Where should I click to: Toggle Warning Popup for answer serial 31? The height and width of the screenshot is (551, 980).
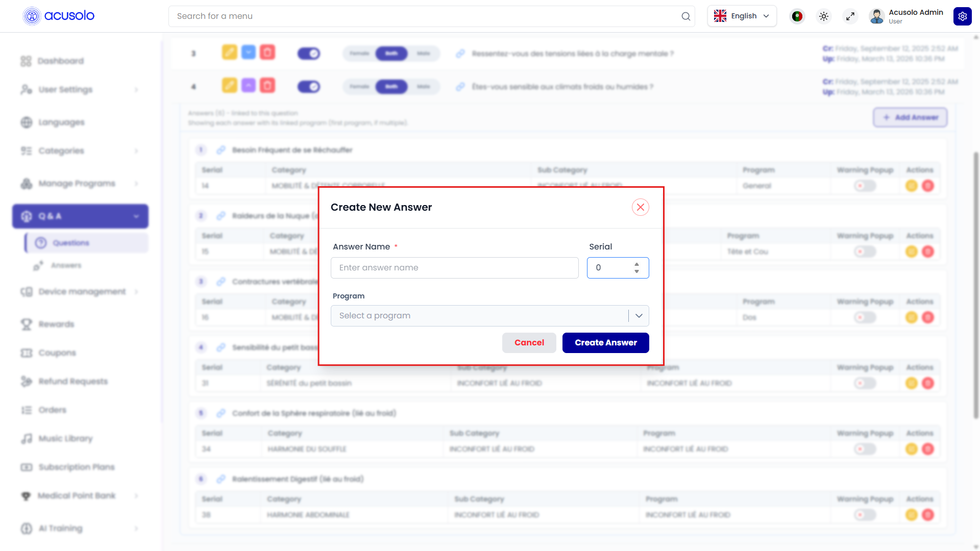tap(865, 383)
